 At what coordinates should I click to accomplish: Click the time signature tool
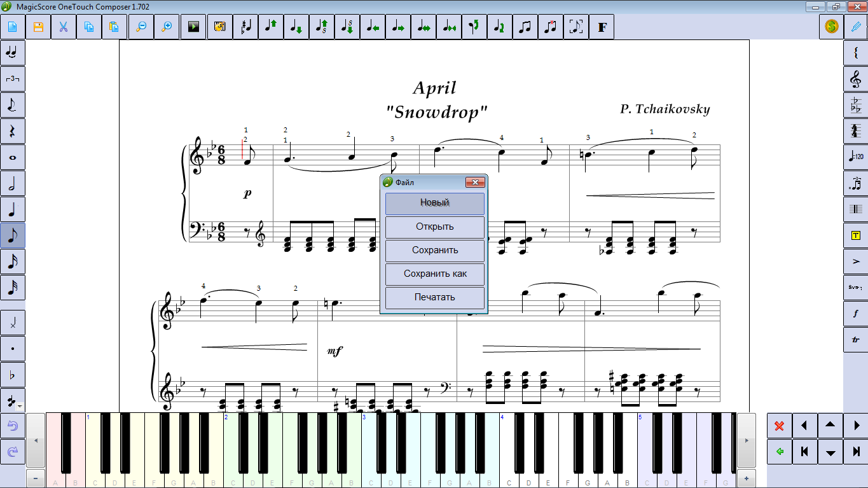856,131
